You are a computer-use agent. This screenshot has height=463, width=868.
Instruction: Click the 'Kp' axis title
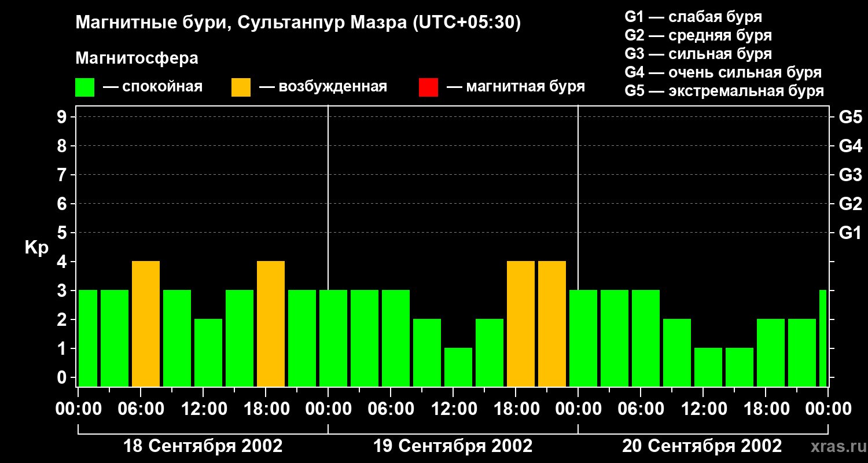(x=36, y=248)
